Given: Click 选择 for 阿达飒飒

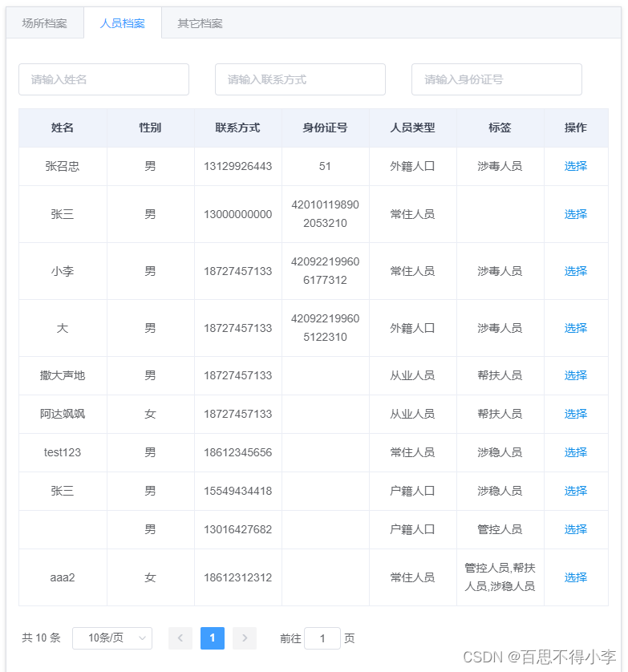Looking at the screenshot, I should tap(575, 414).
